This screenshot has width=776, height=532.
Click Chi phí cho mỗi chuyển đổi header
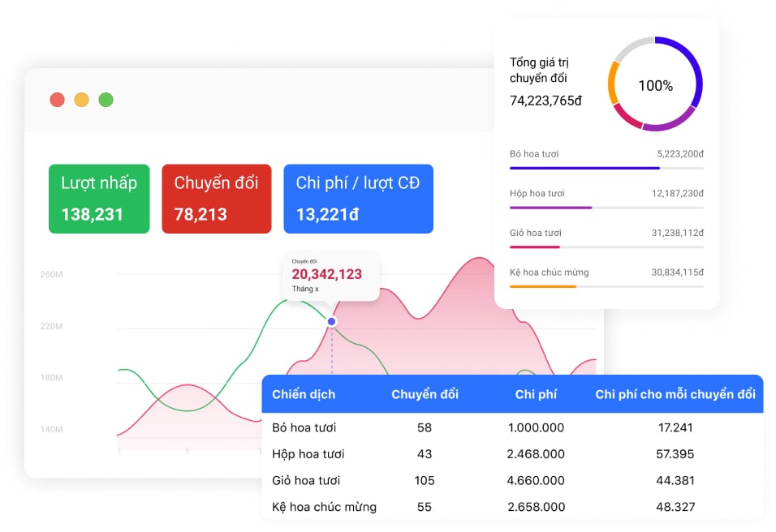[675, 394]
